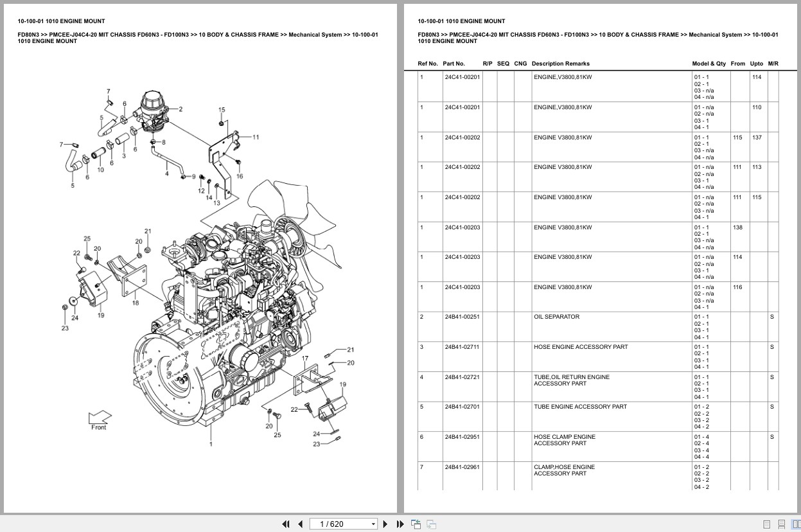Switch to continuous scrolling view
The width and height of the screenshot is (801, 532).
[781, 524]
